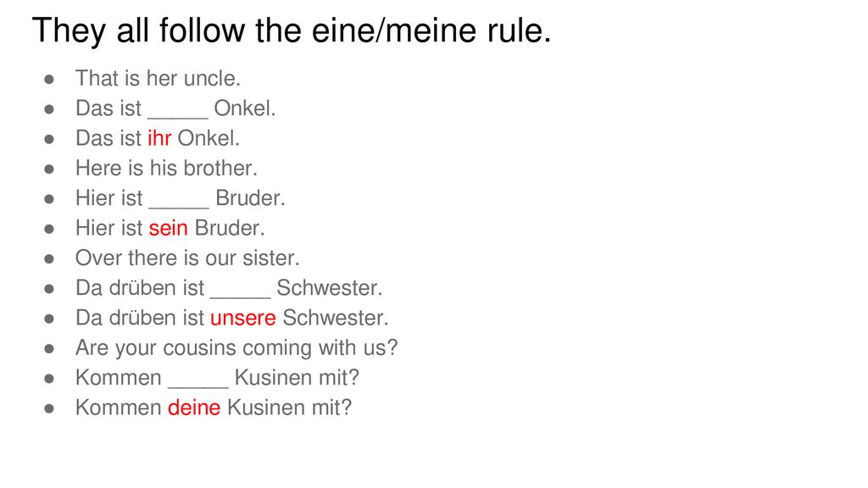Click the bullet beside "Hier ist sein Bruder."
The height and width of the screenshot is (488, 868).
(49, 229)
